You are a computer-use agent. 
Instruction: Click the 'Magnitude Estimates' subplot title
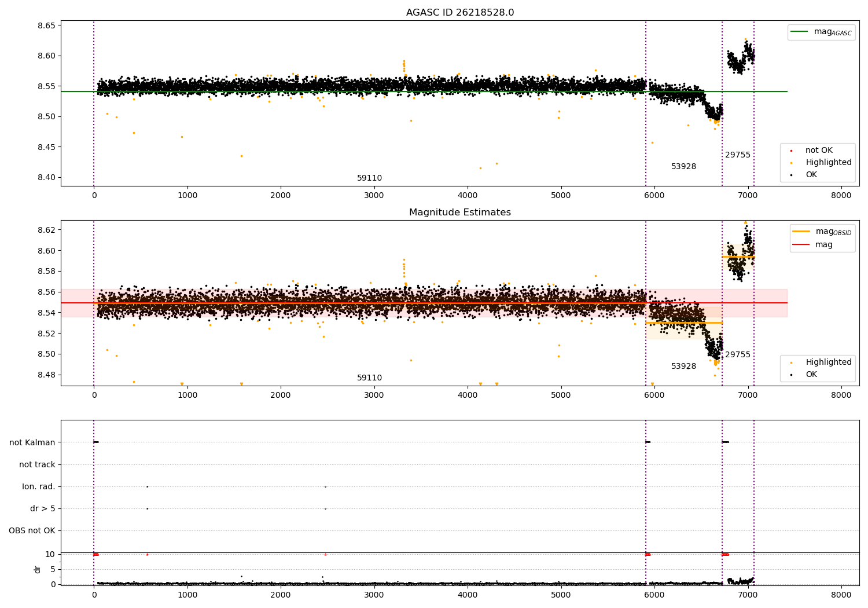pos(460,213)
